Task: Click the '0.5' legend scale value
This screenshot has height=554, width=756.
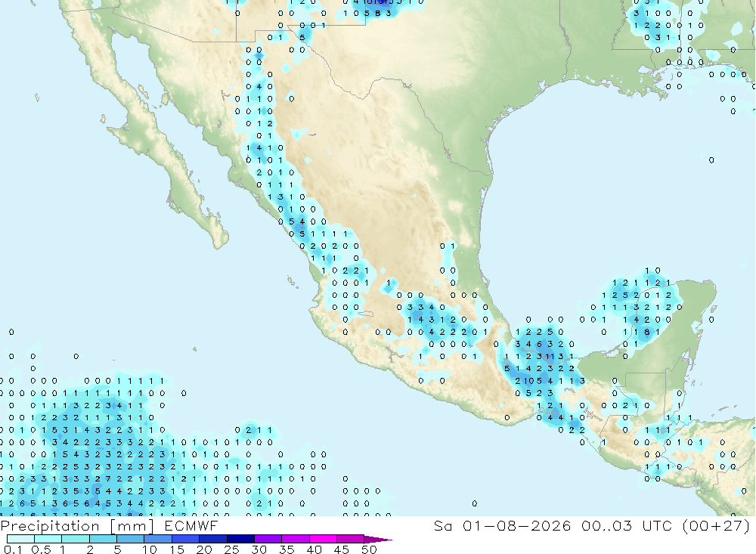Action: pos(41,549)
